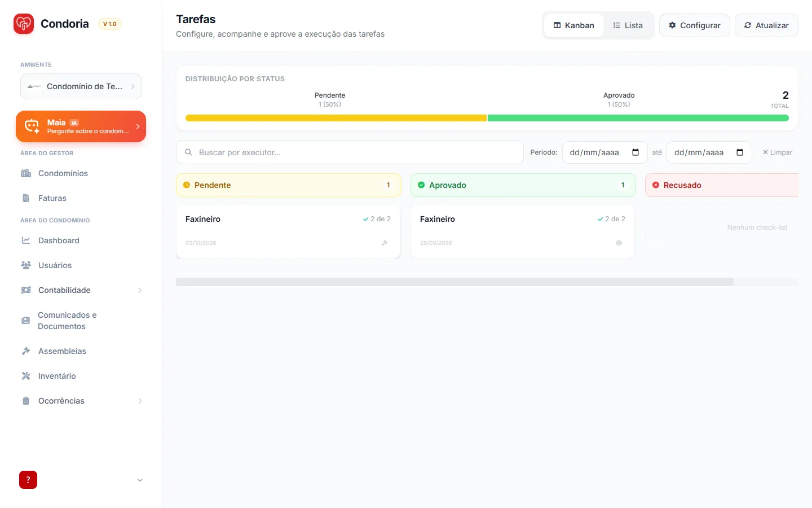The width and height of the screenshot is (812, 508).
Task: Clear filters with Limpar
Action: pyautogui.click(x=777, y=152)
